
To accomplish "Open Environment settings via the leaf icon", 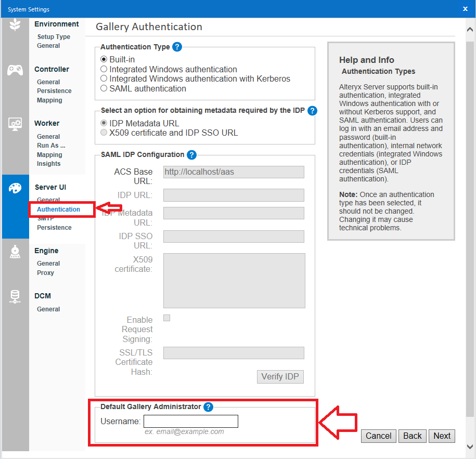I will tap(15, 23).
